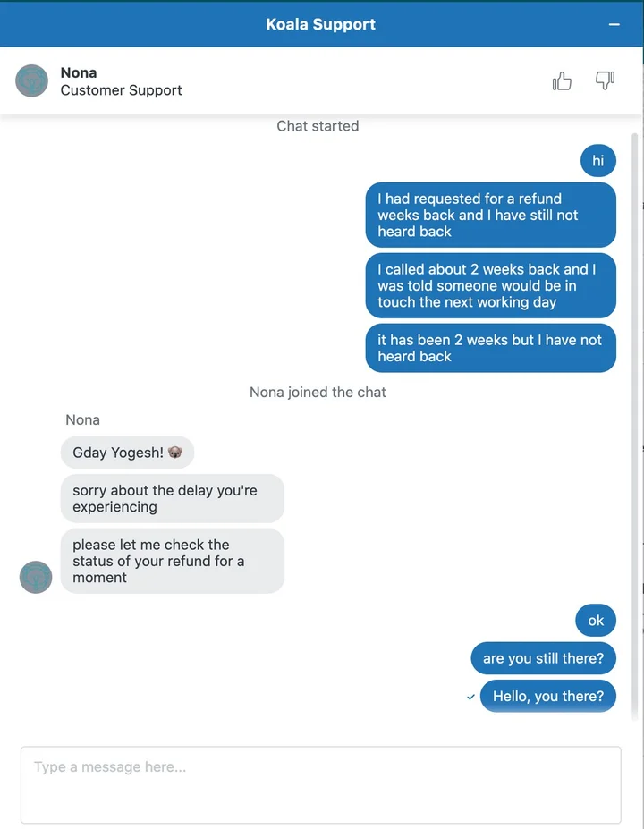Click the delivered checkmark beside last message
Viewport: 644px width, 829px height.
pos(470,697)
